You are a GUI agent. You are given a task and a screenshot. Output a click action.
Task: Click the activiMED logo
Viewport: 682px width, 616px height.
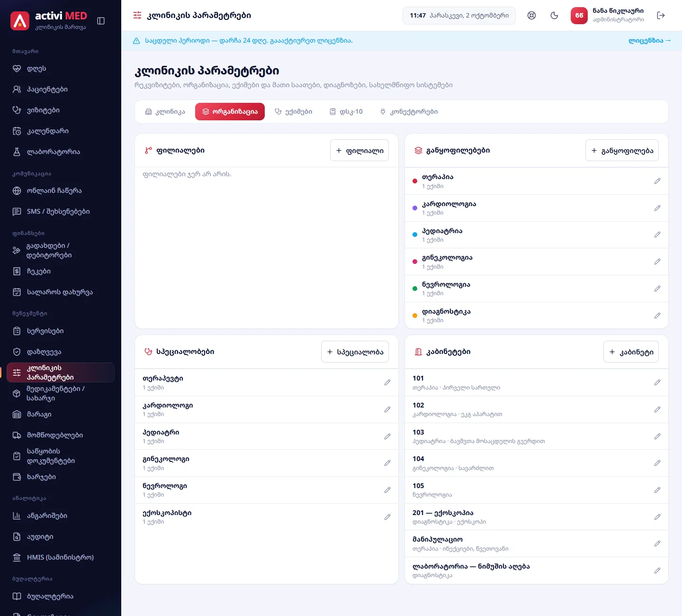[48, 21]
